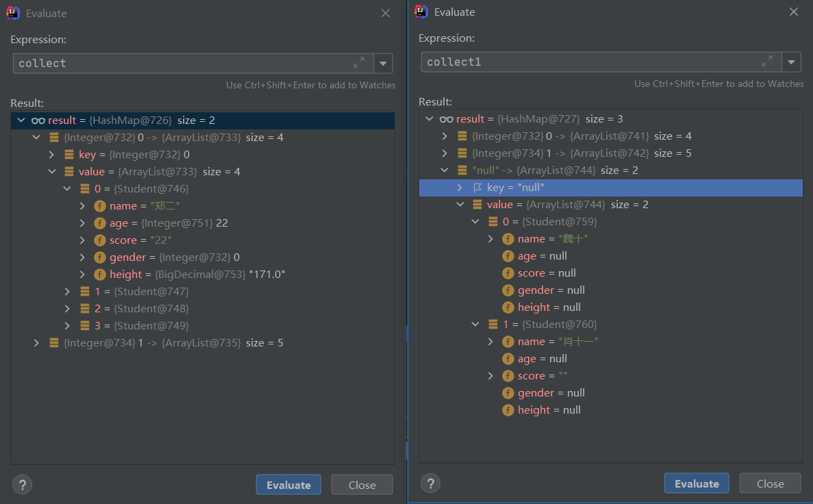Open the expression history dropdown for 'collect'
The image size is (813, 504).
click(383, 63)
